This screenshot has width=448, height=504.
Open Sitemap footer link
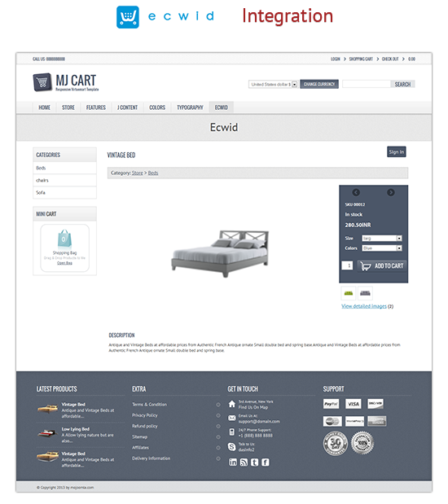pyautogui.click(x=139, y=436)
